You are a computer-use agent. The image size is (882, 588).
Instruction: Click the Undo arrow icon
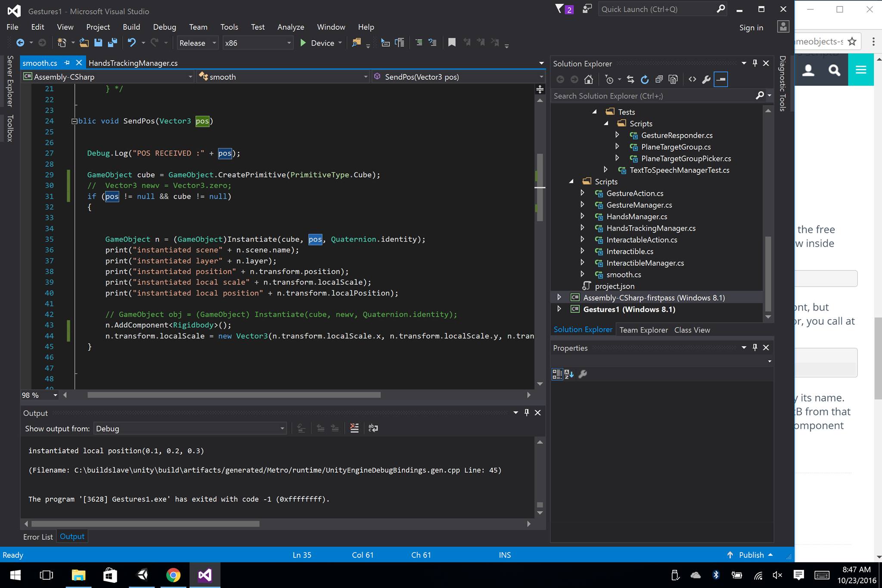[132, 43]
